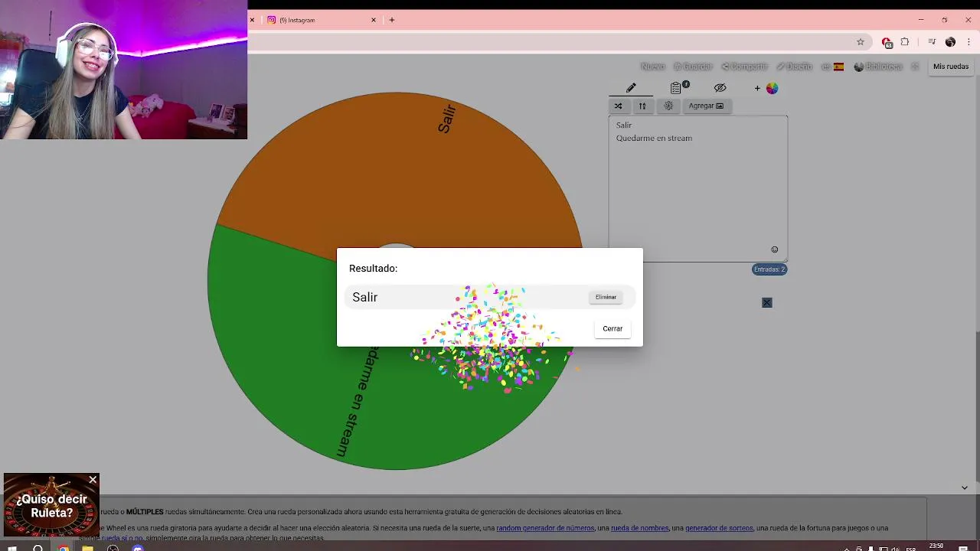
Task: Click the Salir slice on wheel
Action: pos(398,168)
